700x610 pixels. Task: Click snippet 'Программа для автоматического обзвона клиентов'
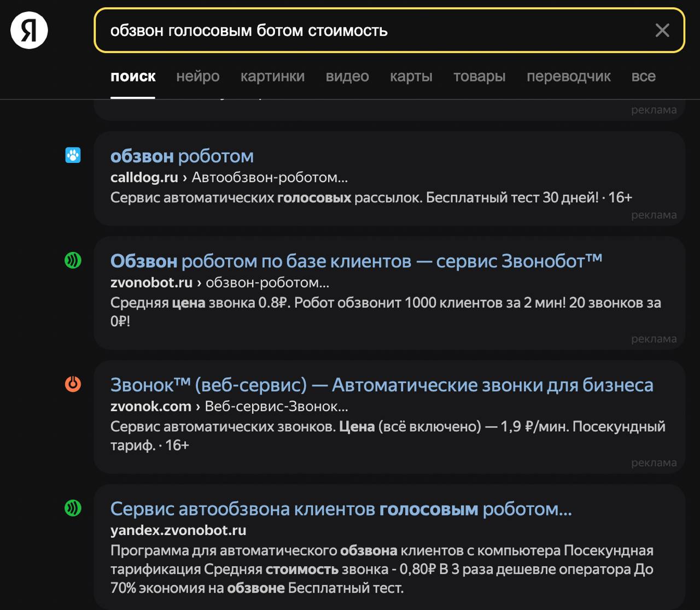point(382,570)
